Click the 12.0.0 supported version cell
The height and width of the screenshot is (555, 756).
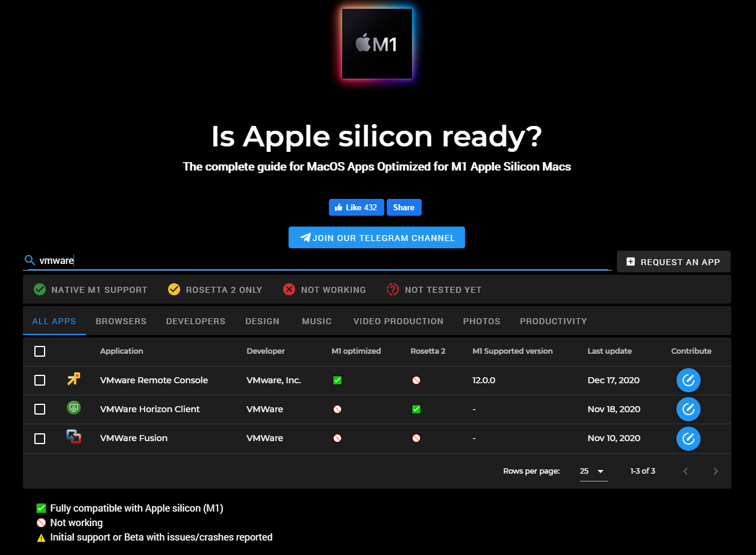pyautogui.click(x=484, y=380)
